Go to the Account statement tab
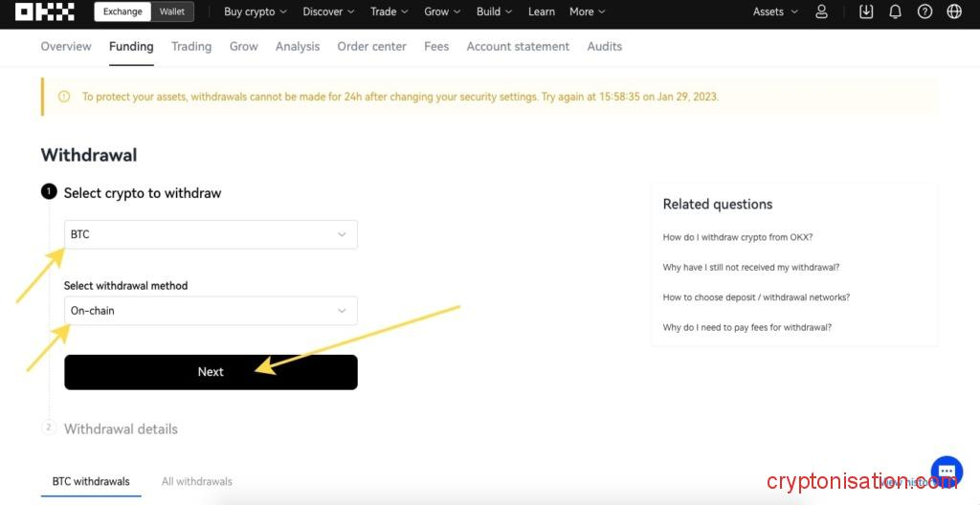The image size is (980, 505). pos(518,47)
